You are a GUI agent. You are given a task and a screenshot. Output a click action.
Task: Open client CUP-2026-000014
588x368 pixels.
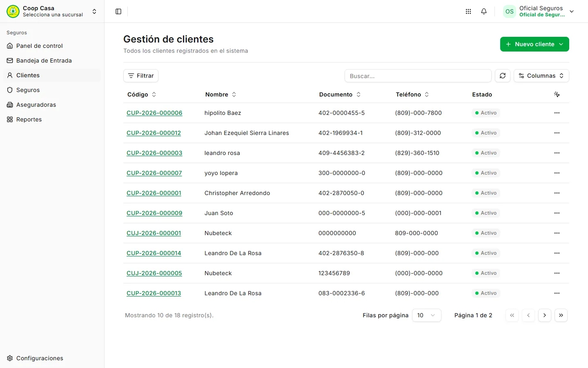pyautogui.click(x=154, y=253)
